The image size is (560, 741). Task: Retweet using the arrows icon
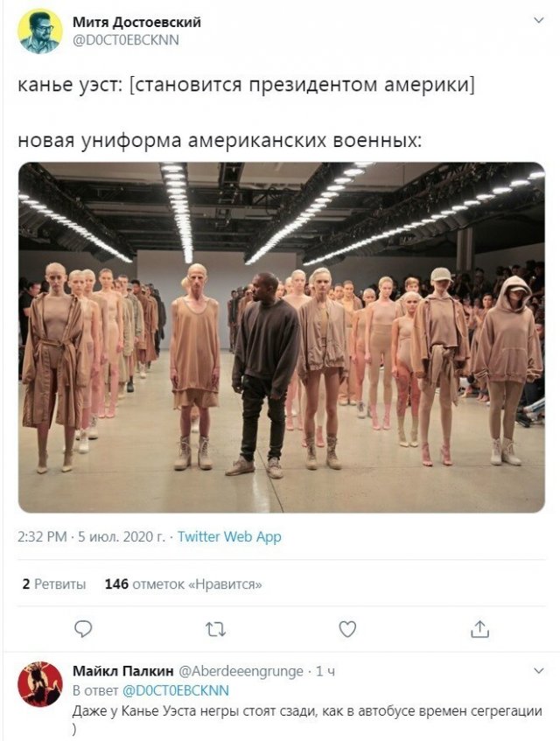(x=215, y=630)
